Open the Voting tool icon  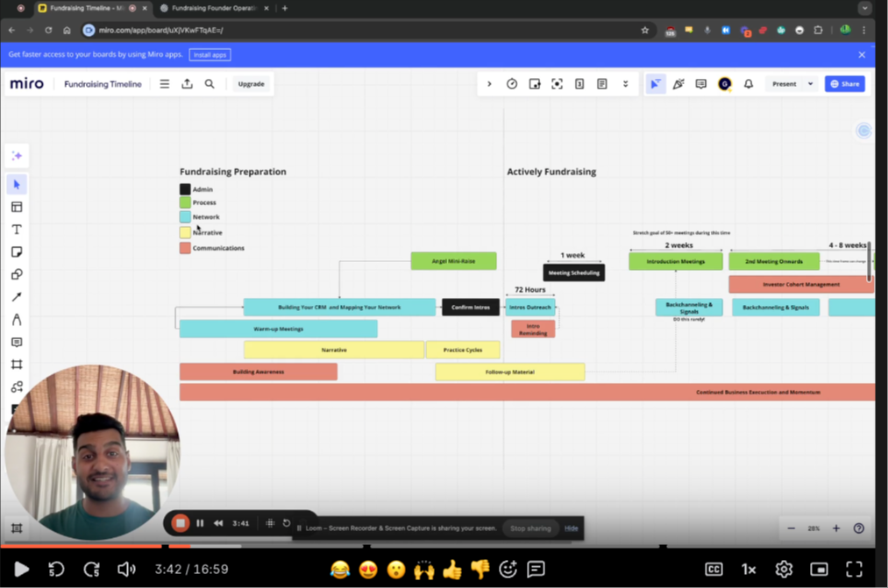(535, 84)
